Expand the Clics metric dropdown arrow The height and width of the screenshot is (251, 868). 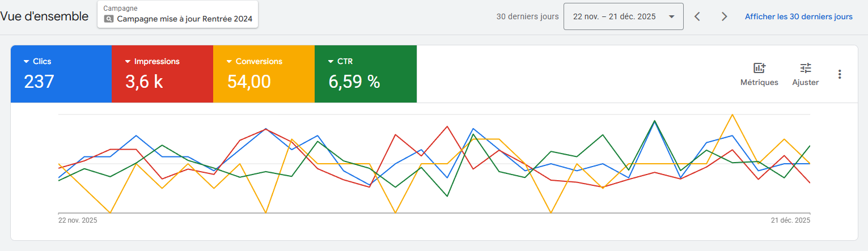click(x=27, y=61)
